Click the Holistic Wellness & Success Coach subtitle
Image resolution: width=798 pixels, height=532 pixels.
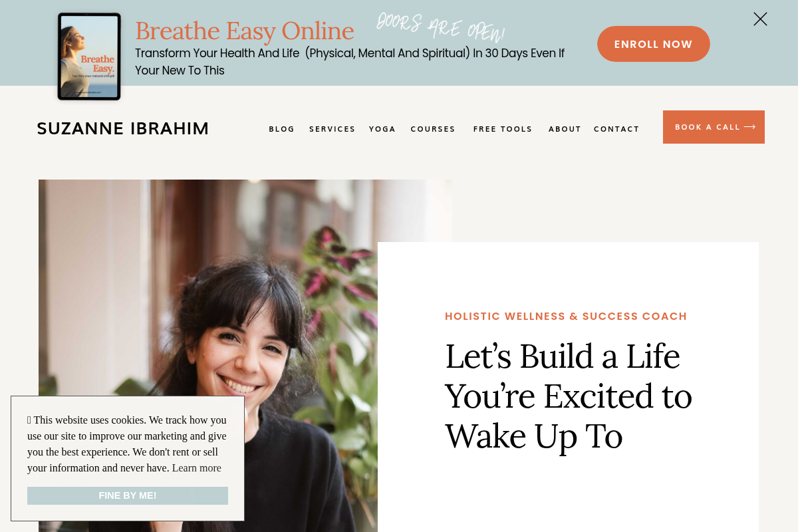pos(566,317)
